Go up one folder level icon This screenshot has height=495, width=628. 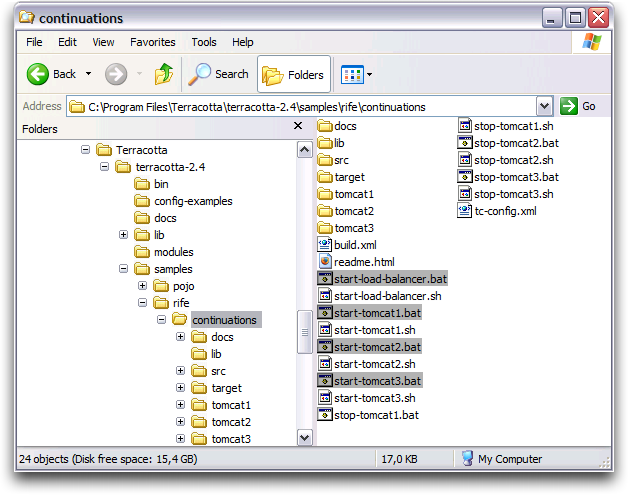point(163,74)
